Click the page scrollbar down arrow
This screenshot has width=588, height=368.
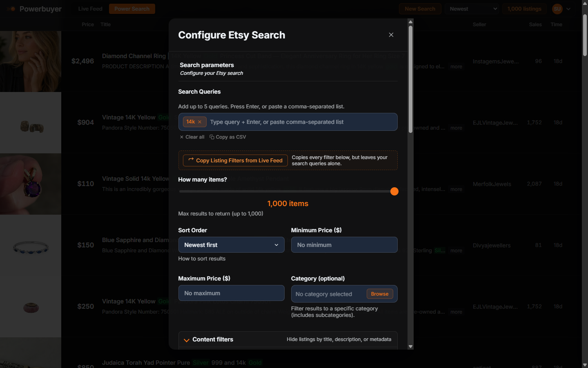click(x=585, y=365)
